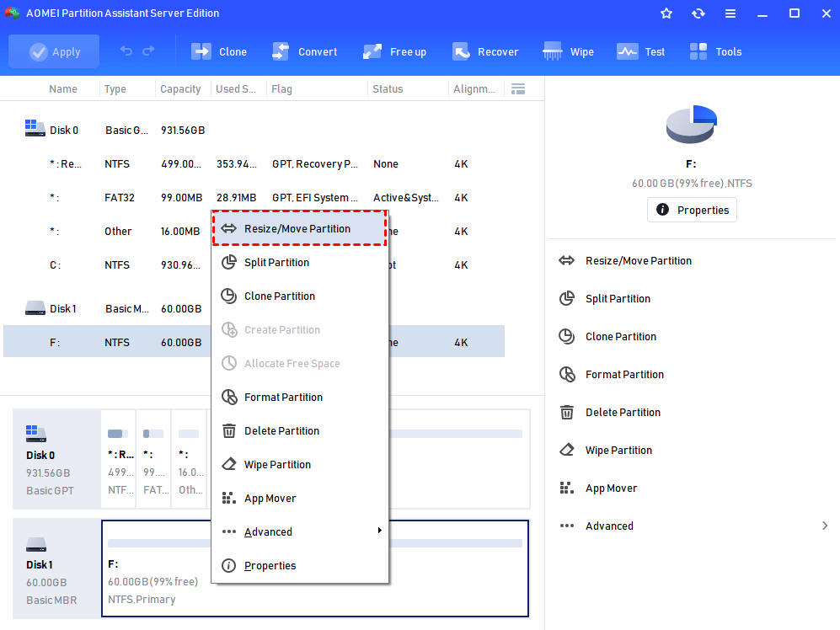The height and width of the screenshot is (630, 840).
Task: Select the F: partition block in Disk 1 map
Action: click(315, 569)
